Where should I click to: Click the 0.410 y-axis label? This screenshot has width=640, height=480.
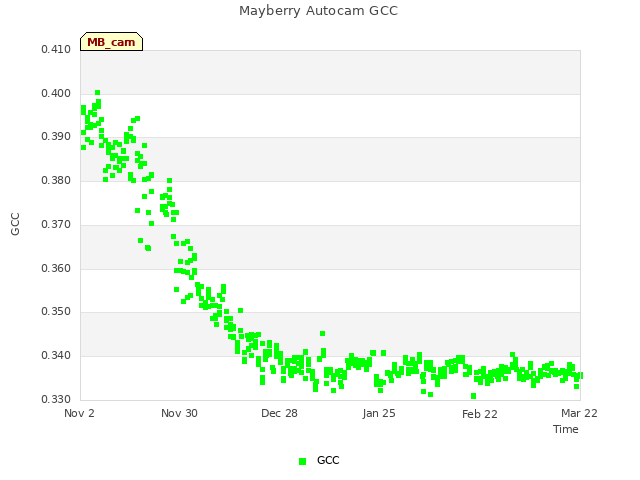[56, 49]
